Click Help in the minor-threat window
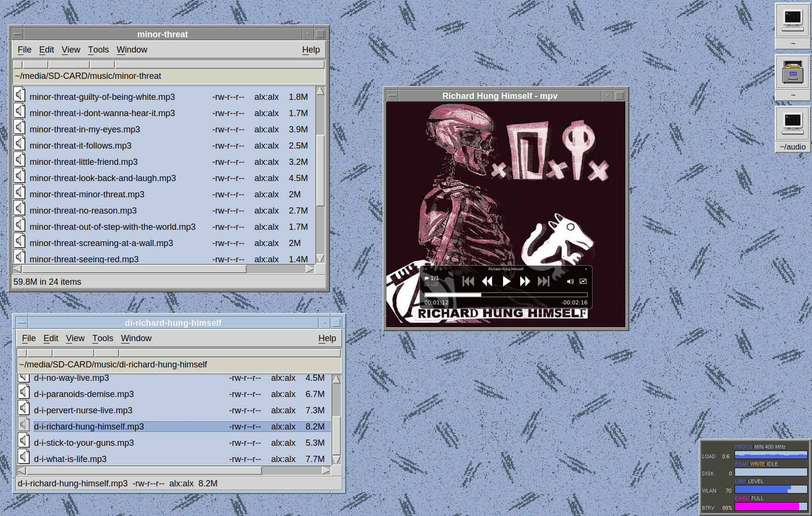Viewport: 812px width, 516px height. pos(310,50)
